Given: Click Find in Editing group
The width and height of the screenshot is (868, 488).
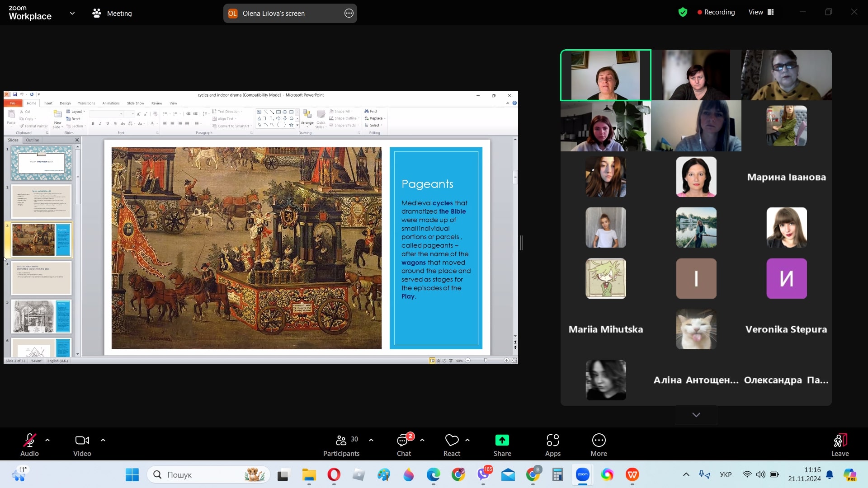Looking at the screenshot, I should [371, 111].
